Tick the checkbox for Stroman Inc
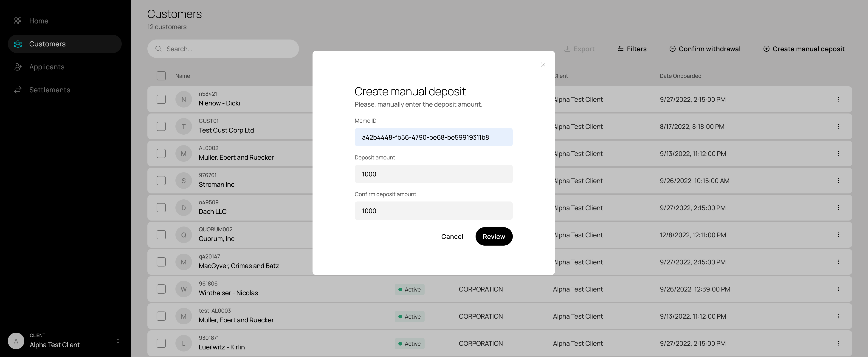The width and height of the screenshot is (868, 357). point(161,181)
